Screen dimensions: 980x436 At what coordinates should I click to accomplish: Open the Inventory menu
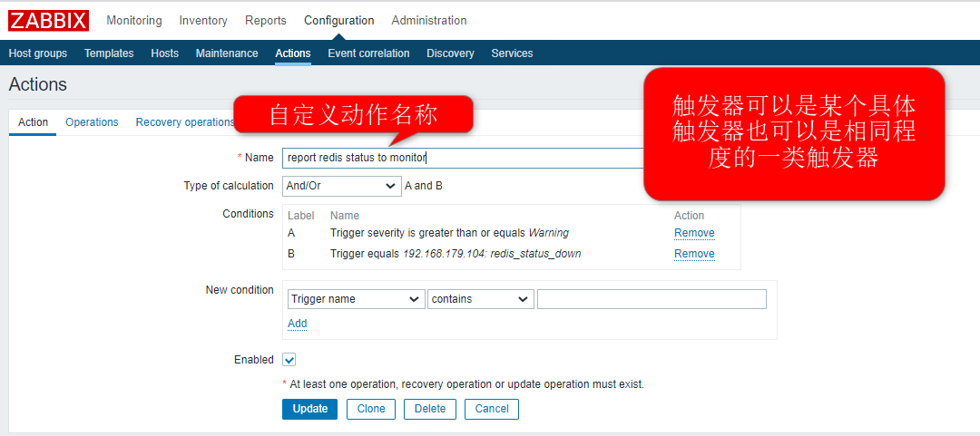(203, 21)
